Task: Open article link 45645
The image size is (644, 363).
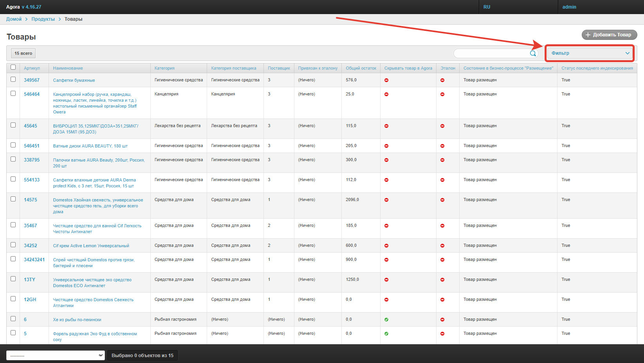Action: click(x=31, y=126)
